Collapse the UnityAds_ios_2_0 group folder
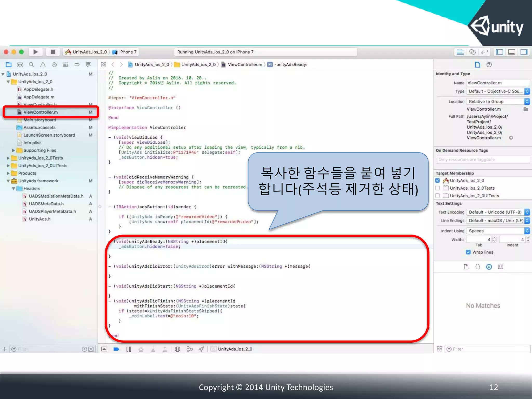This screenshot has width=532, height=399. point(8,82)
